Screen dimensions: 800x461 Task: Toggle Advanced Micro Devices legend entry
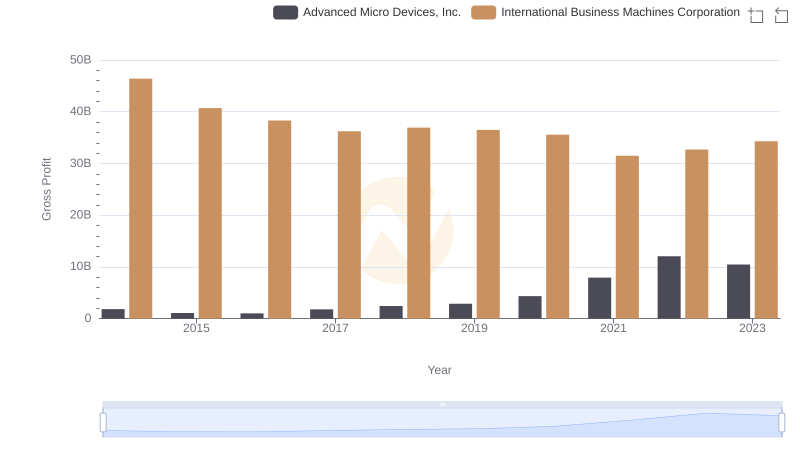pyautogui.click(x=367, y=12)
